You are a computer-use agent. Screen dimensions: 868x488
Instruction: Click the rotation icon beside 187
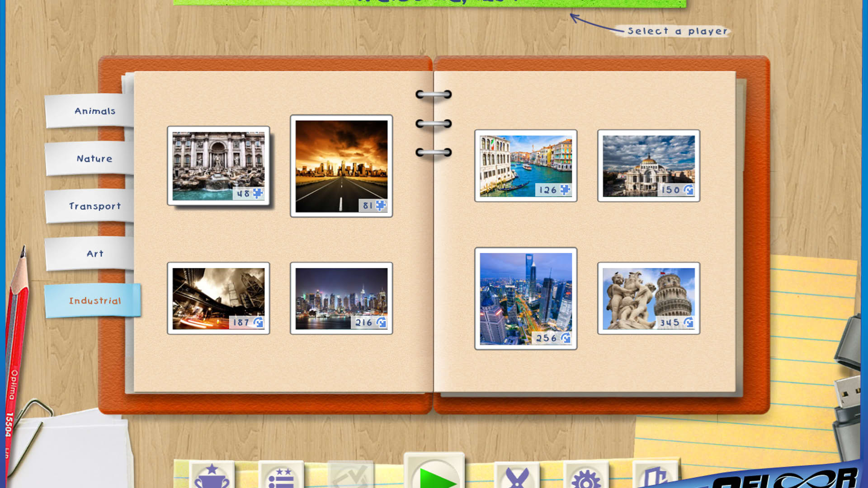coord(258,322)
